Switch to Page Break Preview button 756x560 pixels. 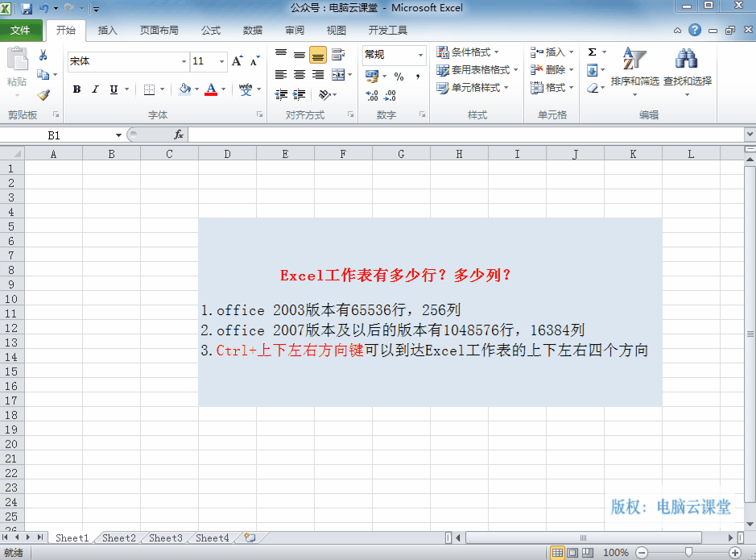click(587, 553)
